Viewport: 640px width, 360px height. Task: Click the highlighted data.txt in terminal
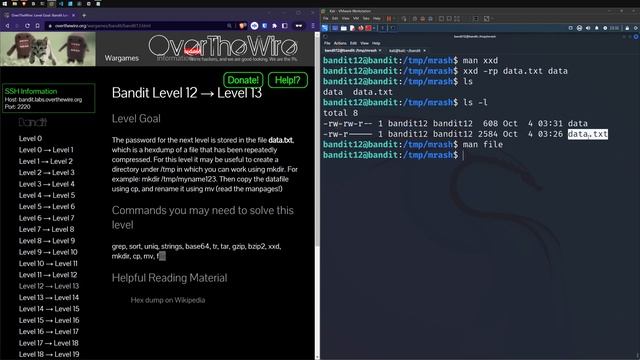pyautogui.click(x=588, y=134)
